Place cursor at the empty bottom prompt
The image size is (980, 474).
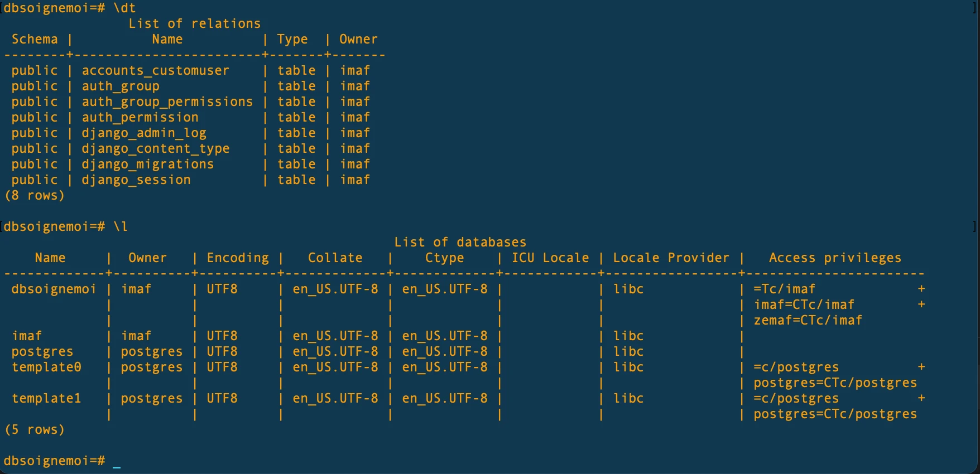click(117, 461)
